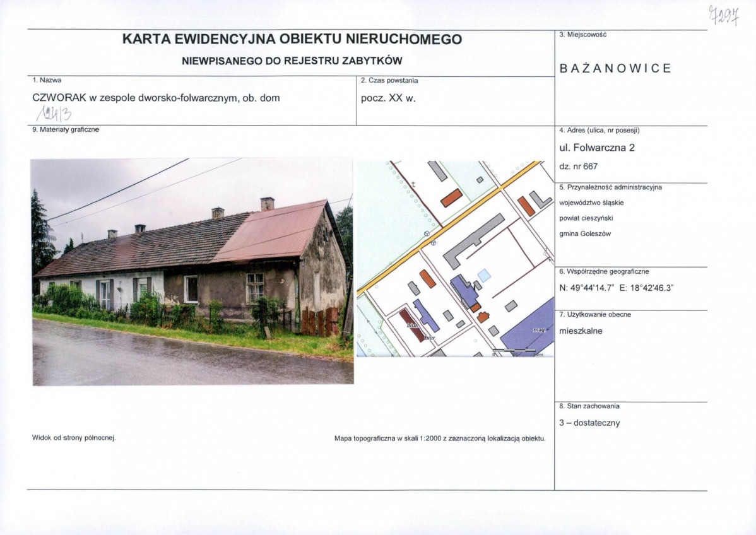The width and height of the screenshot is (756, 535).
Task: Select the value 'pocz. XX w.'
Action: pyautogui.click(x=388, y=98)
